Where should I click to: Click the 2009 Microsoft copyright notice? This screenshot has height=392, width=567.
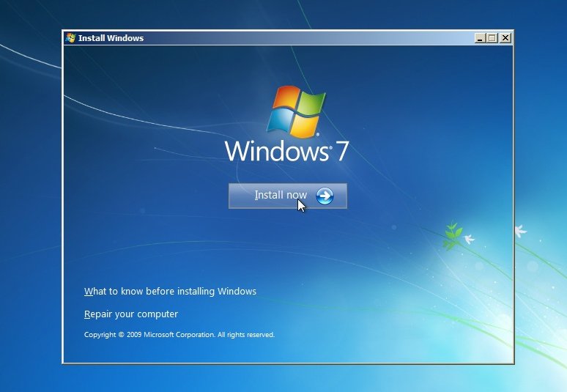pos(179,335)
